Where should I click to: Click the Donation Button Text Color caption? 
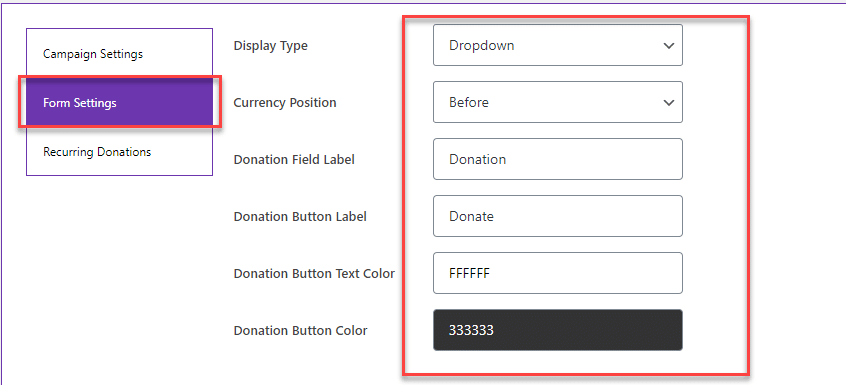coord(314,273)
